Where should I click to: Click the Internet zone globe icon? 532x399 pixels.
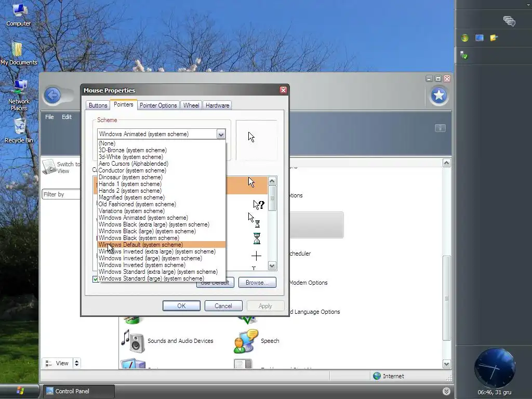point(377,376)
